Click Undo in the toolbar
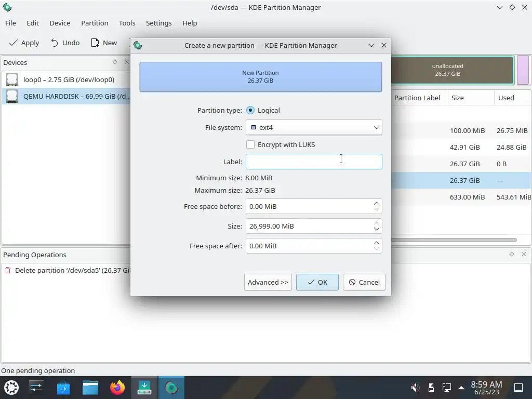Image resolution: width=532 pixels, height=399 pixels. pyautogui.click(x=65, y=43)
